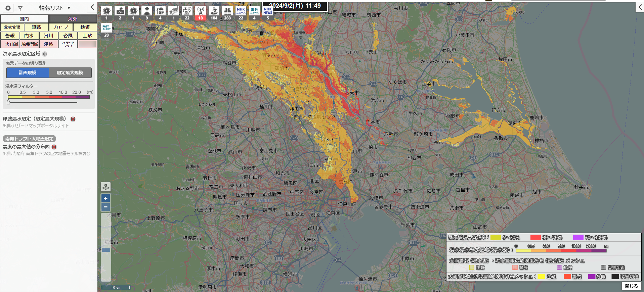
Task: Click the utilities water and power icon
Action: click(187, 11)
